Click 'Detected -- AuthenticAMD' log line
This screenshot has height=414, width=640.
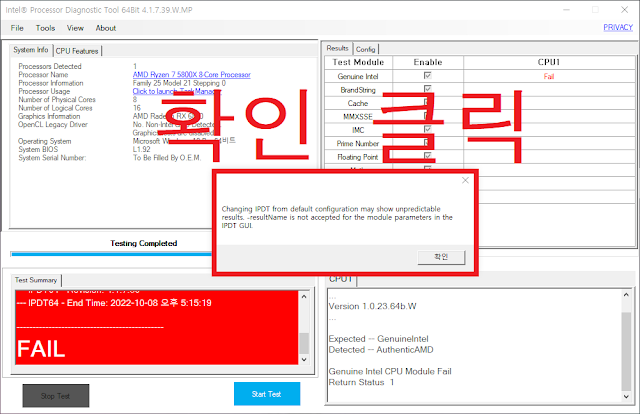(381, 350)
